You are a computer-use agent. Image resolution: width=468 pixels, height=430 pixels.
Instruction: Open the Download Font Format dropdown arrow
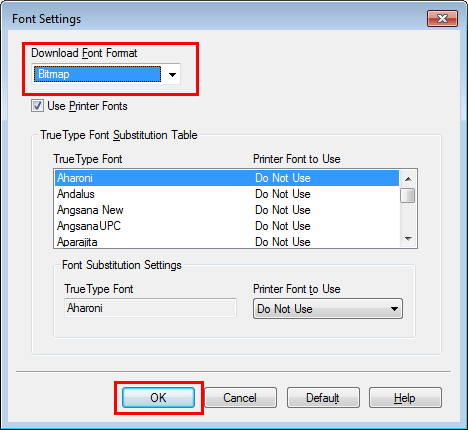[172, 74]
